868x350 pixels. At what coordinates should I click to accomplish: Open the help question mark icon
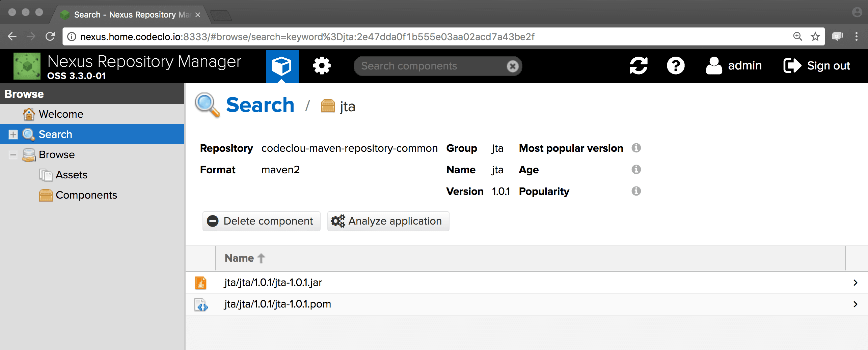point(675,66)
